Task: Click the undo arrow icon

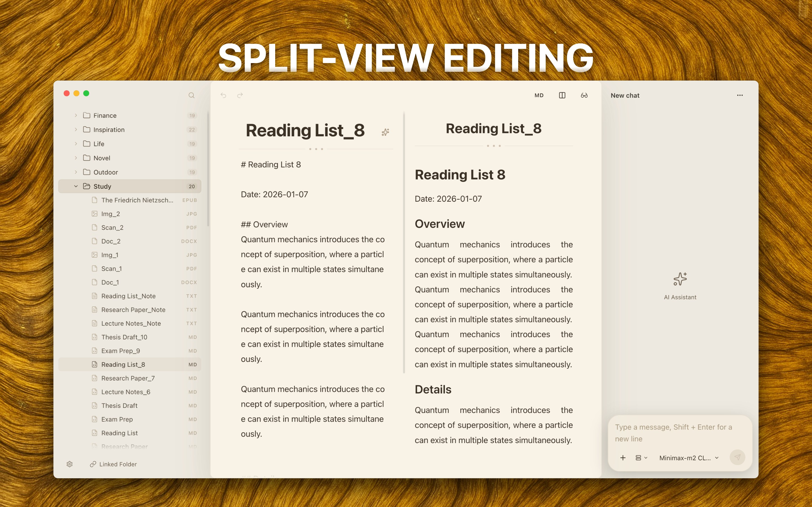Action: (x=224, y=95)
